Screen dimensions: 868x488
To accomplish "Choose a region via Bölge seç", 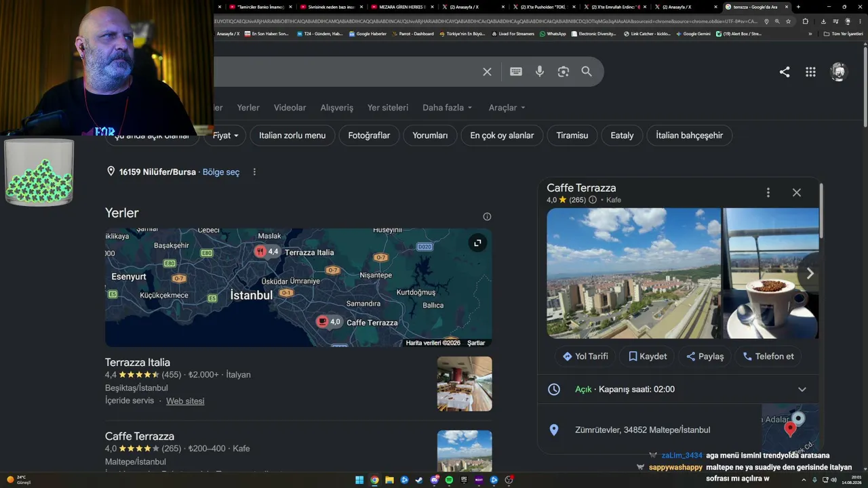I will tap(221, 172).
